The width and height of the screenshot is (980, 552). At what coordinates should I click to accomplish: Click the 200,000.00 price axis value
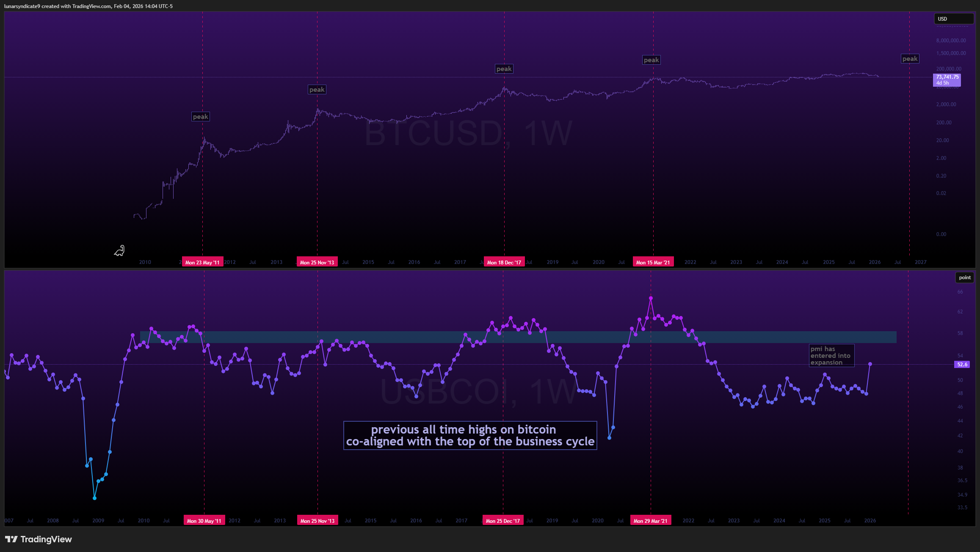[x=949, y=69]
